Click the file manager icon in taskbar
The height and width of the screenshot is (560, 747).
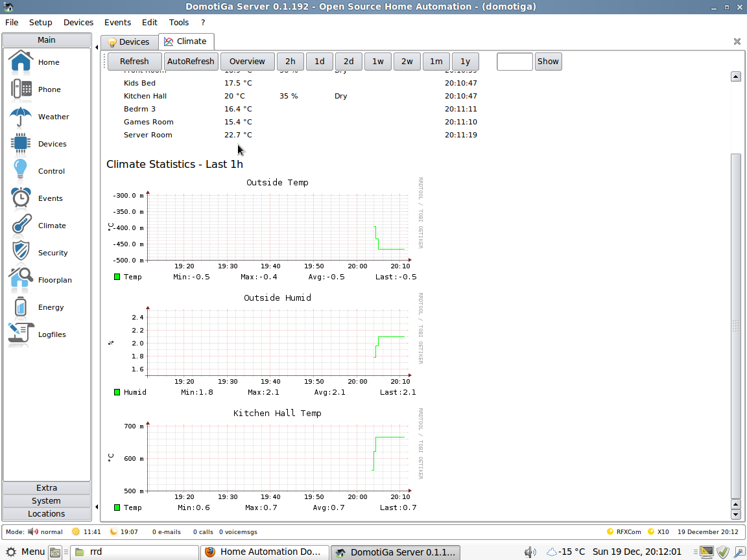click(55, 552)
